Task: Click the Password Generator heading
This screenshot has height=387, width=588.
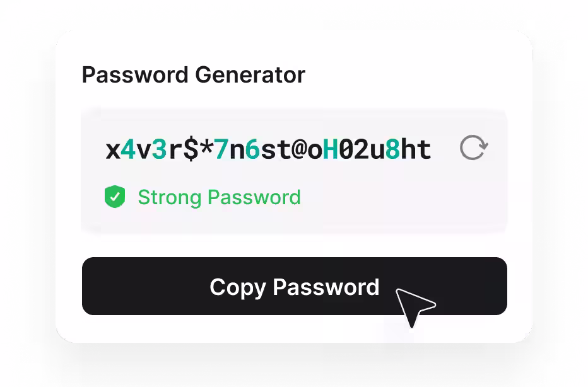Action: click(x=194, y=74)
